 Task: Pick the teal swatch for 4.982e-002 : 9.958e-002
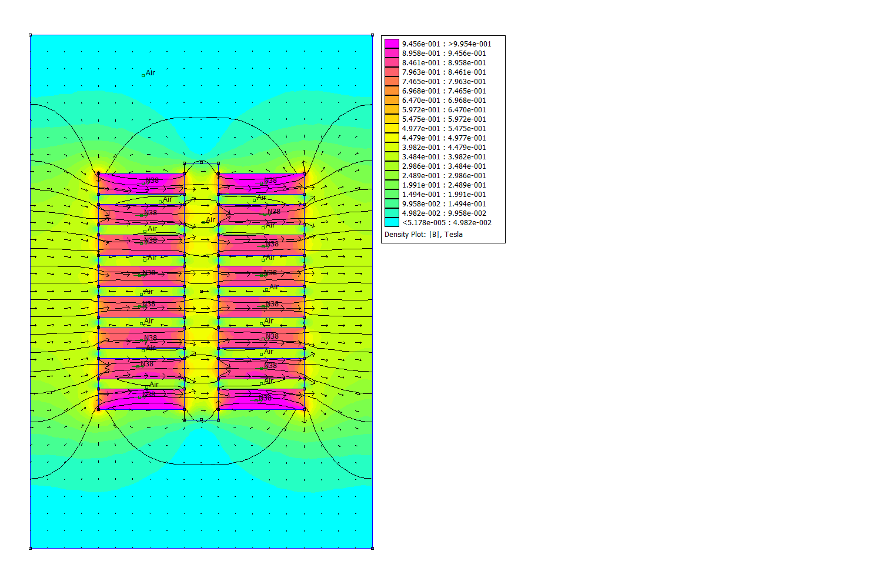(x=392, y=213)
